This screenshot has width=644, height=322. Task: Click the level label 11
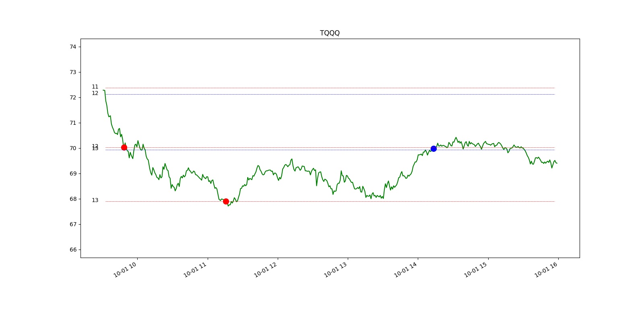[x=95, y=87]
